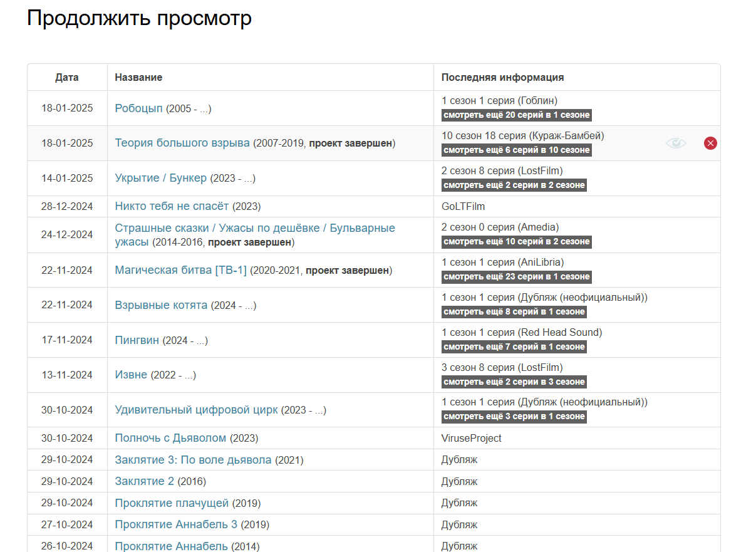Open Заклятие 3: По воле дьявола
This screenshot has height=552, width=756.
point(193,460)
